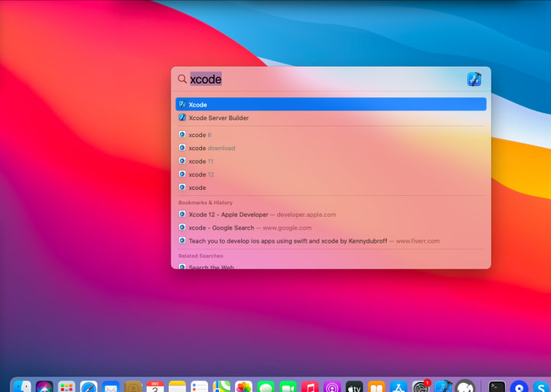Click the Xcode Server Builder row icon
The image size is (551, 392).
pyautogui.click(x=182, y=117)
